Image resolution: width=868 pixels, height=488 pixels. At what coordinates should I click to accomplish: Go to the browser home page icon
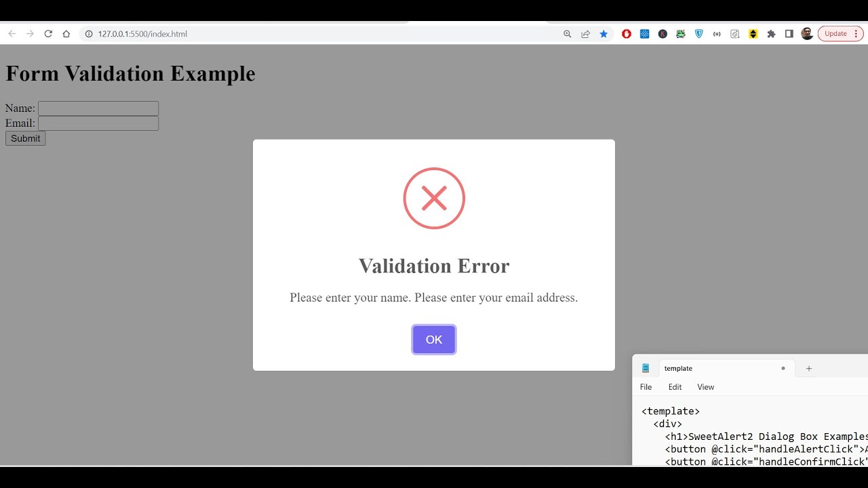pos(66,34)
